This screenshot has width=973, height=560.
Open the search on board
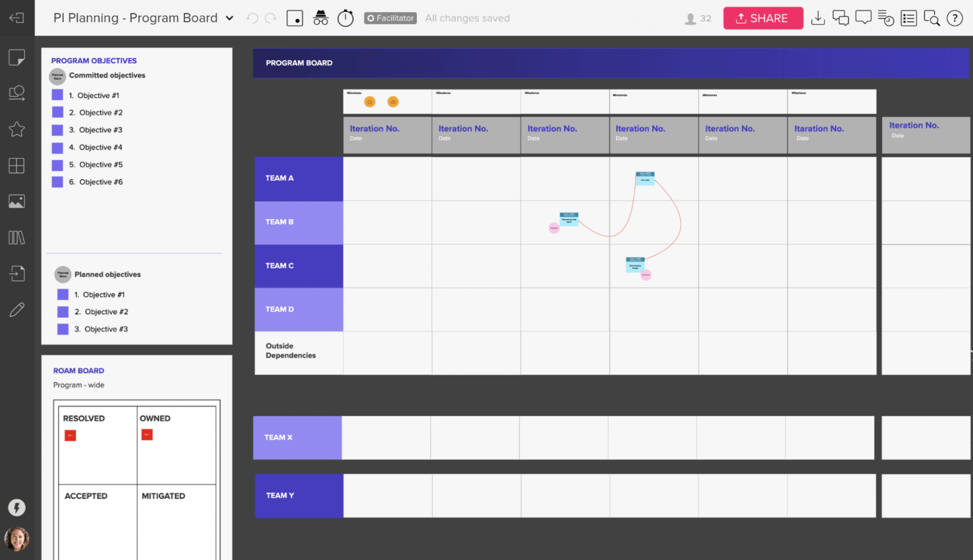(x=932, y=18)
